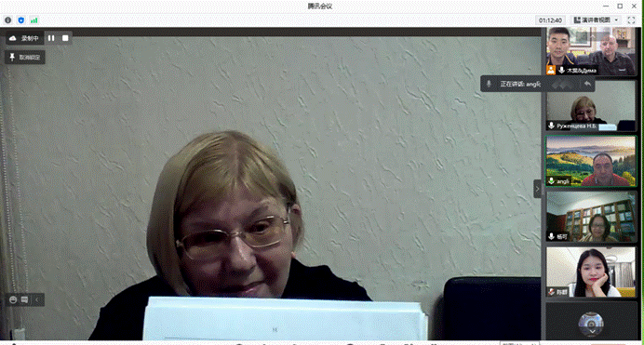
Task: Select the bottom woman participant thumbnail
Action: 591,272
